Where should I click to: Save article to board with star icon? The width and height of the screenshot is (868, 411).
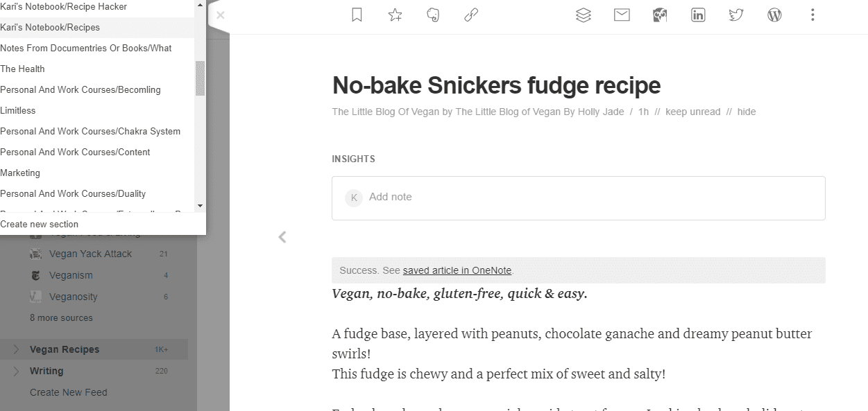pos(395,15)
